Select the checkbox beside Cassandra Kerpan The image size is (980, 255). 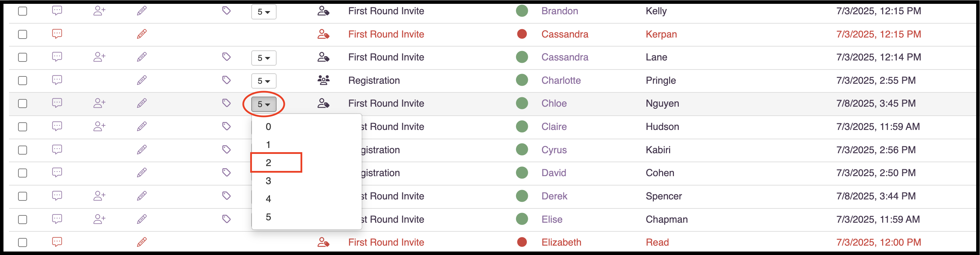coord(22,34)
